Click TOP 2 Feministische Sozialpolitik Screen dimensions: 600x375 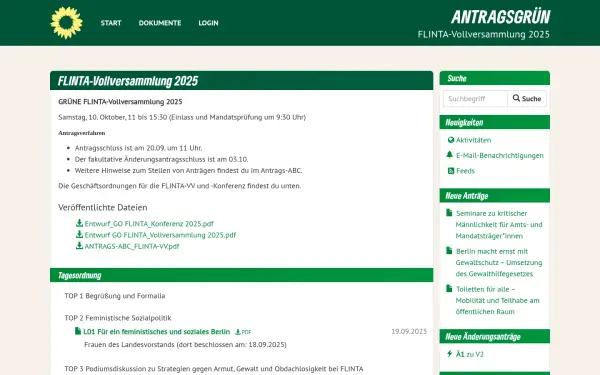(118, 318)
